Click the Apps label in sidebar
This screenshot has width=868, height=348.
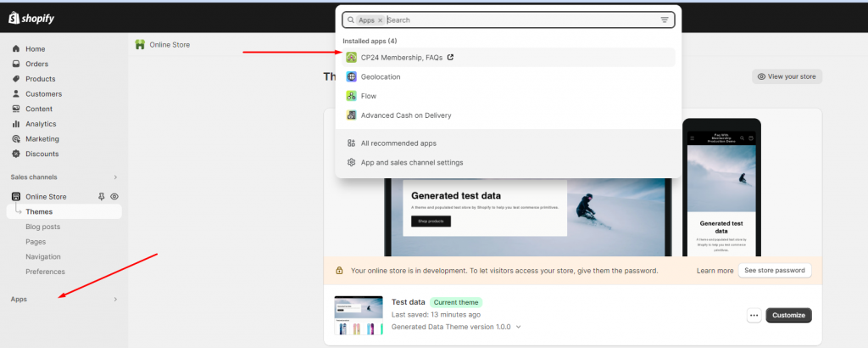pyautogui.click(x=19, y=300)
